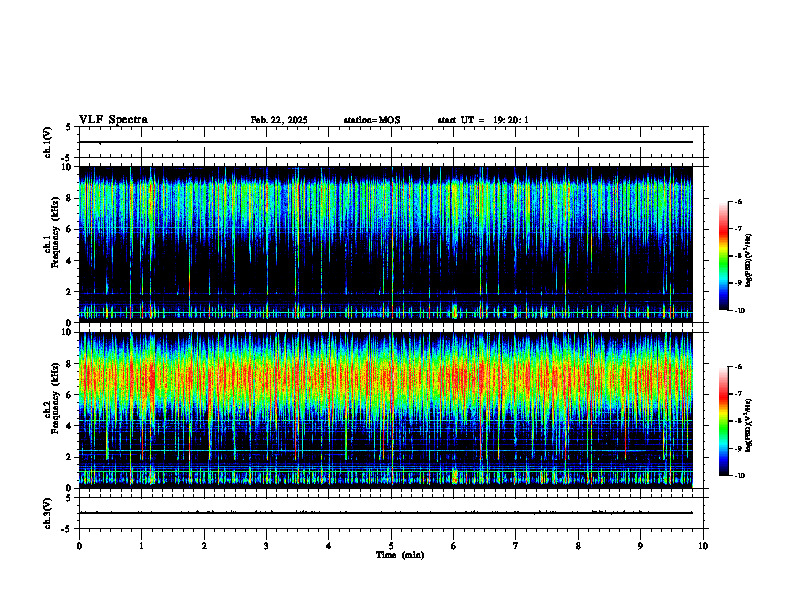This screenshot has width=792, height=612.
Task: Click the 'VLF Spectra' title text
Action: pos(113,120)
